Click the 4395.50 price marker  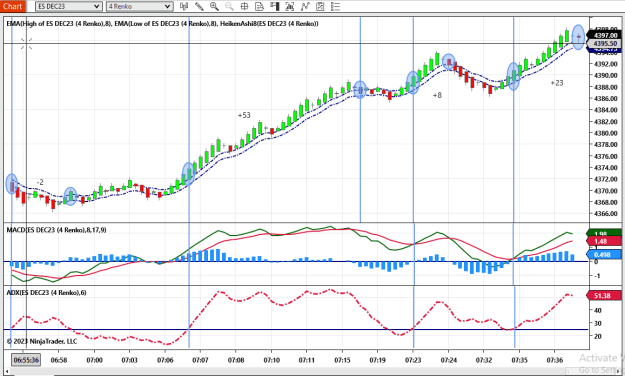click(605, 43)
